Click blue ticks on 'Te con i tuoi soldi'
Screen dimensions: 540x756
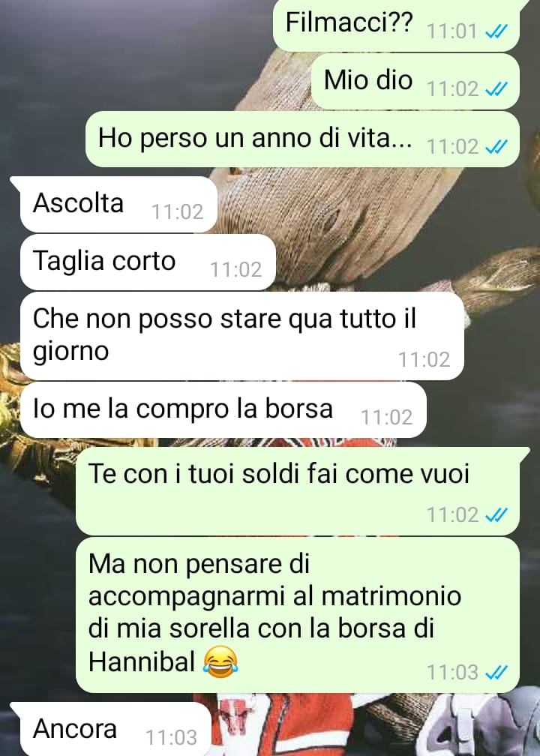496,515
